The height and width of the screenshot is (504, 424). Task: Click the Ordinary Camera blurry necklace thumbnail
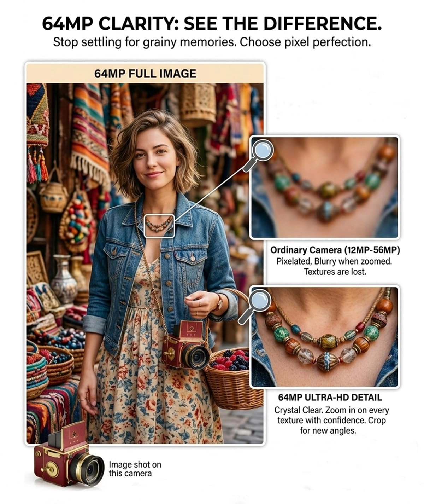click(x=325, y=187)
